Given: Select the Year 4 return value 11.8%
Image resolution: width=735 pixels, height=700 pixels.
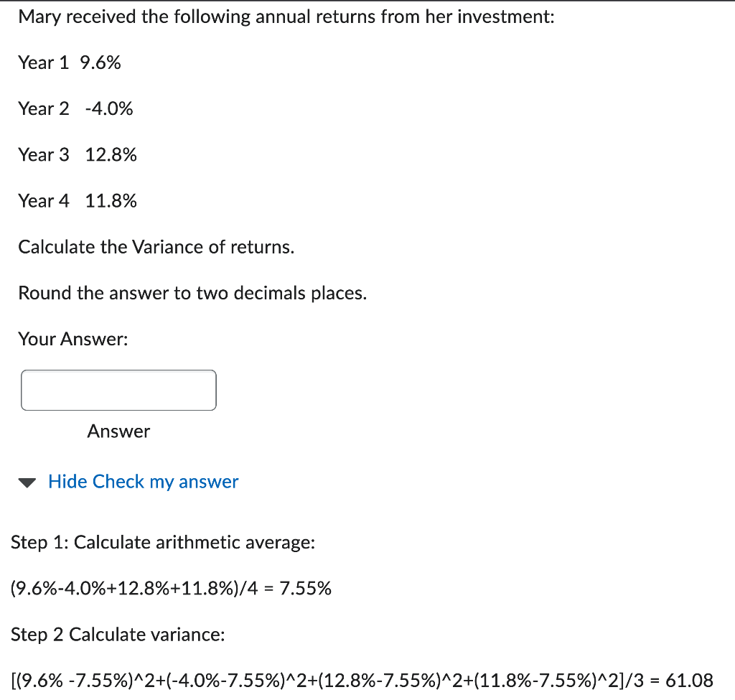Looking at the screenshot, I should point(111,201).
